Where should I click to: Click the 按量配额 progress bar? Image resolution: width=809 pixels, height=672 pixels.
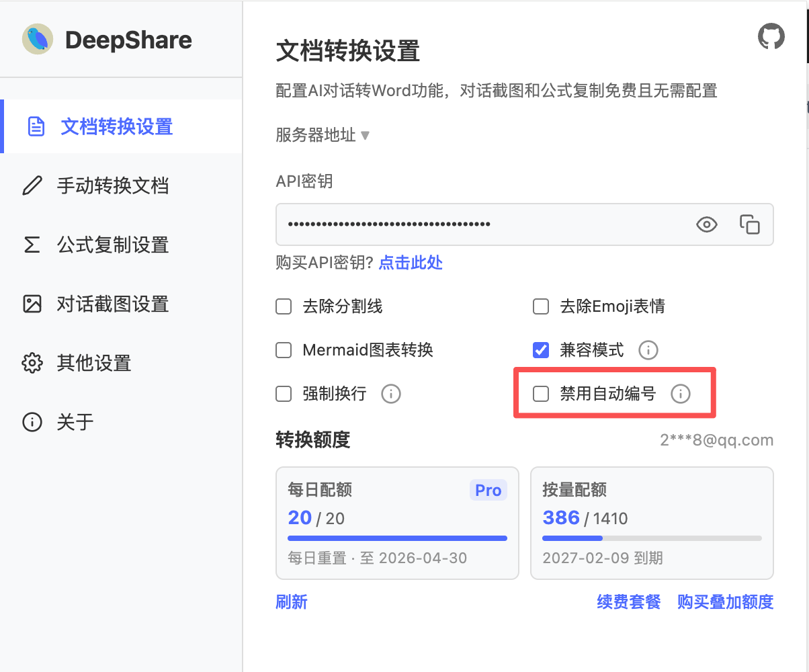pyautogui.click(x=652, y=538)
